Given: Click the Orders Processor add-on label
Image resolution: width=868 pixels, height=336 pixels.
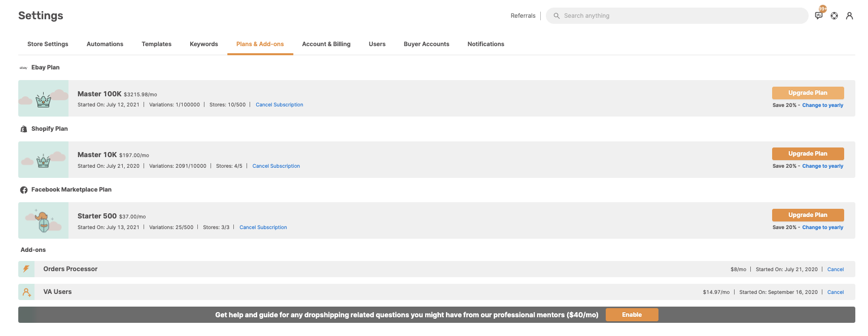Looking at the screenshot, I should click(x=71, y=269).
